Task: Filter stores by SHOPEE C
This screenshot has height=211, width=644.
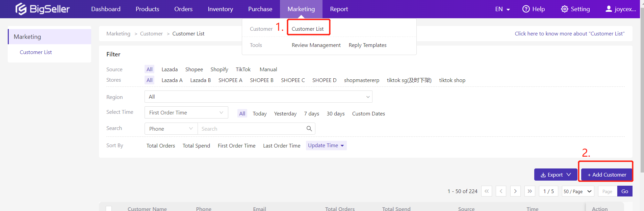Action: pos(293,80)
